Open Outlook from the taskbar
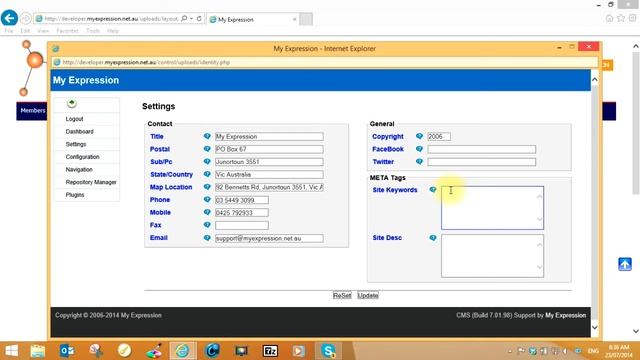This screenshot has height=360, width=640. coord(67,351)
